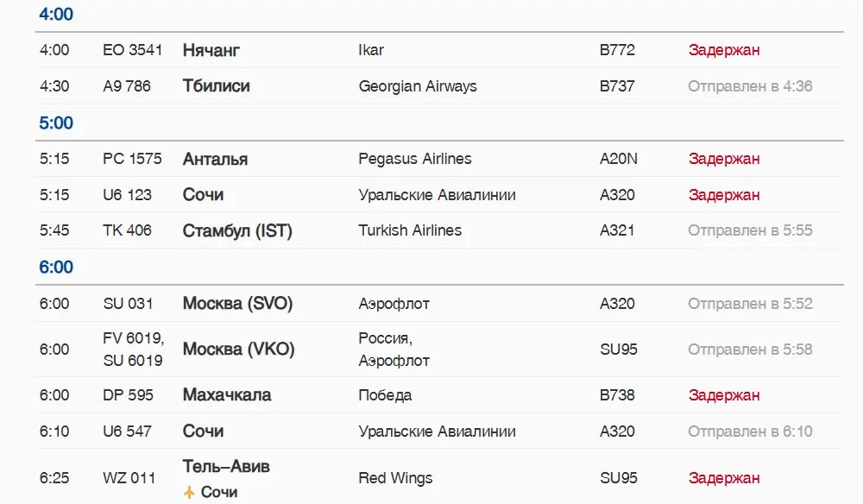Click the 6:00 hour section header
The width and height of the screenshot is (863, 504).
(x=55, y=267)
